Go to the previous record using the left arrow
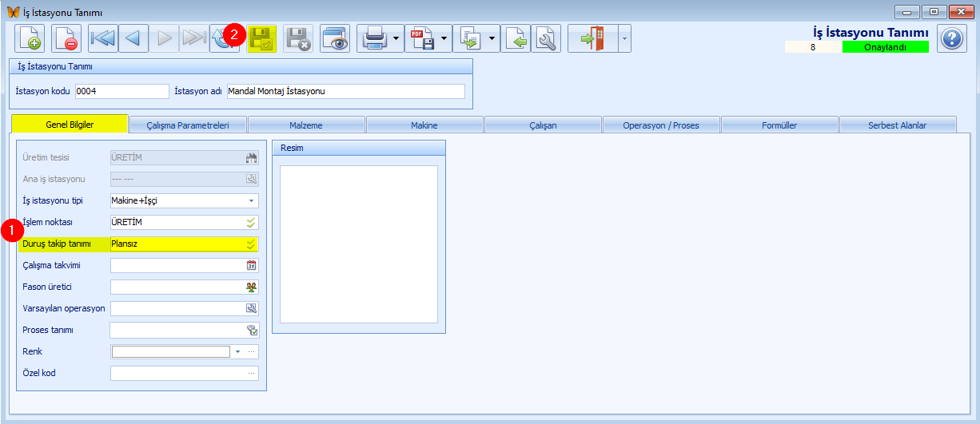 tap(133, 38)
